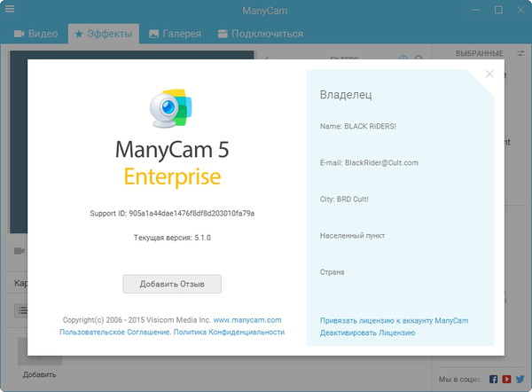Open the www.manycam.com link
The width and height of the screenshot is (532, 392).
pyautogui.click(x=247, y=320)
